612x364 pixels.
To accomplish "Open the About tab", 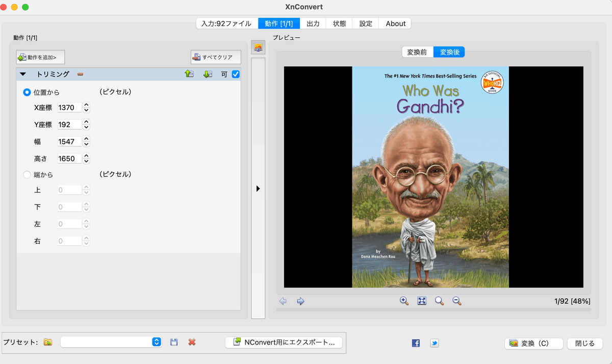I will pyautogui.click(x=395, y=23).
